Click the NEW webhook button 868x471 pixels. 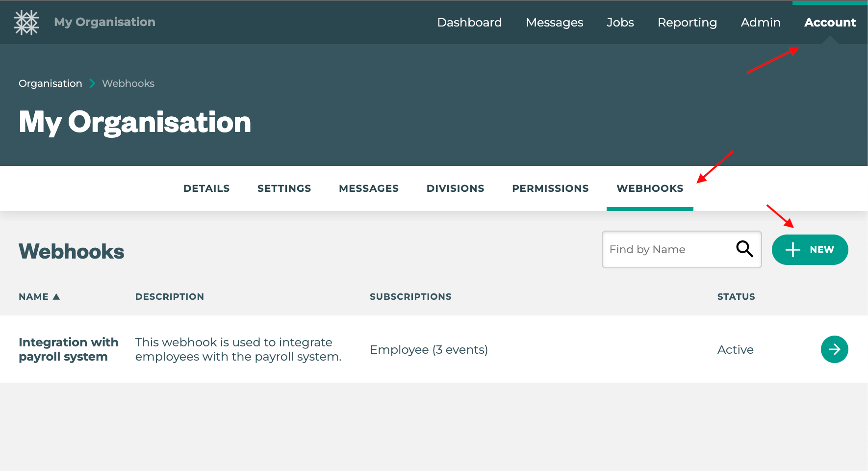click(810, 249)
